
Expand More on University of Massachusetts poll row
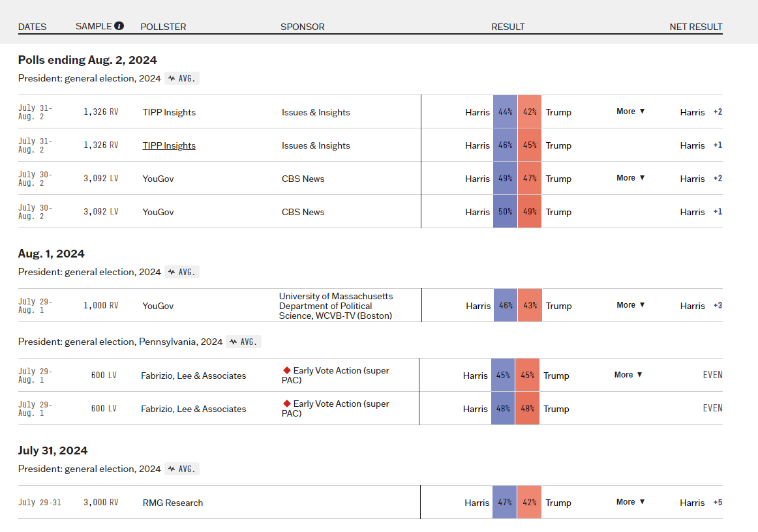click(630, 305)
